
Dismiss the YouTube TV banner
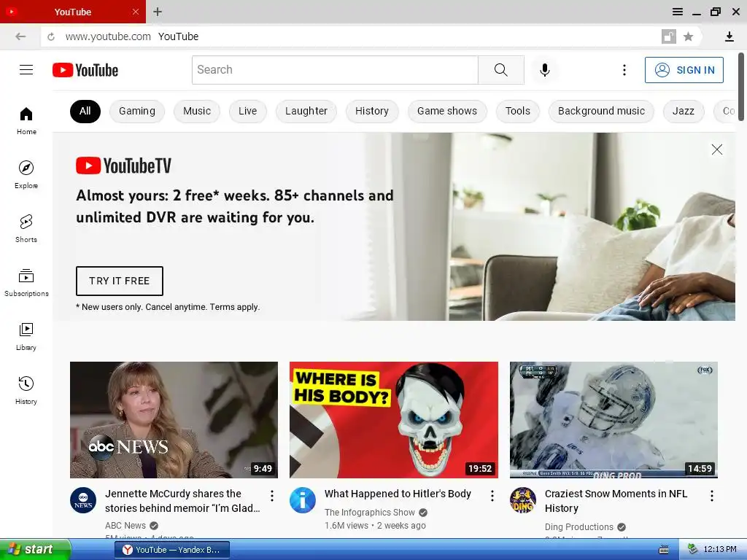tap(716, 149)
